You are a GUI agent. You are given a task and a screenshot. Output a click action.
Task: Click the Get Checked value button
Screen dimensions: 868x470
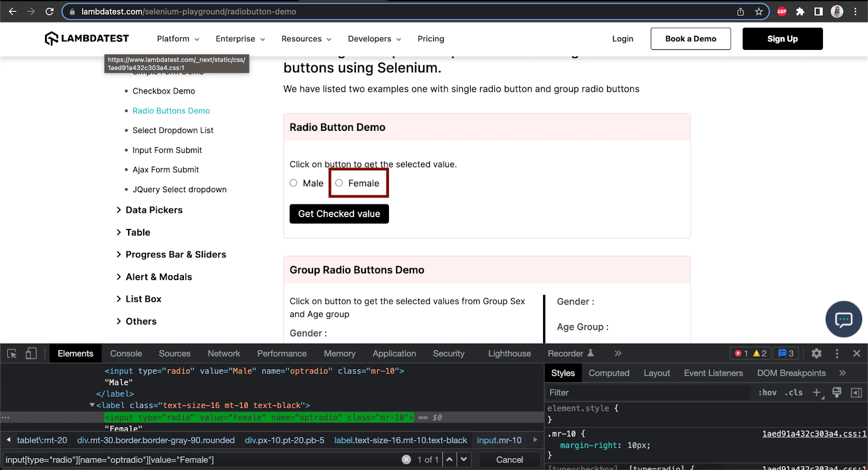click(339, 214)
